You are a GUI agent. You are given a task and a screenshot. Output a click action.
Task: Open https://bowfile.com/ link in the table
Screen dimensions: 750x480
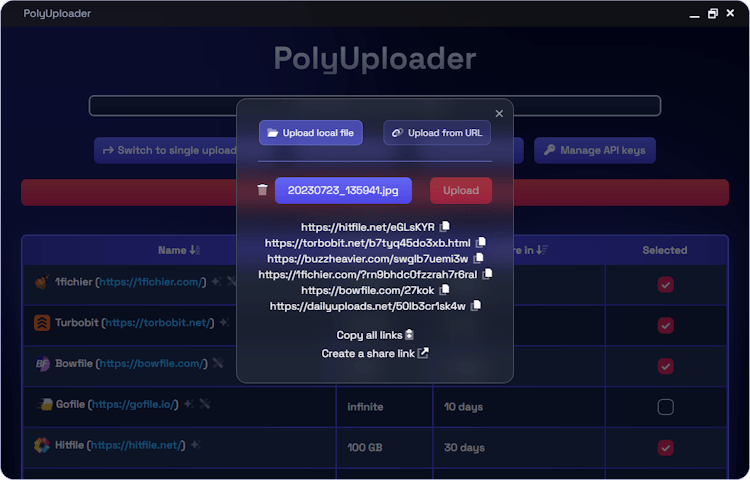(x=152, y=363)
